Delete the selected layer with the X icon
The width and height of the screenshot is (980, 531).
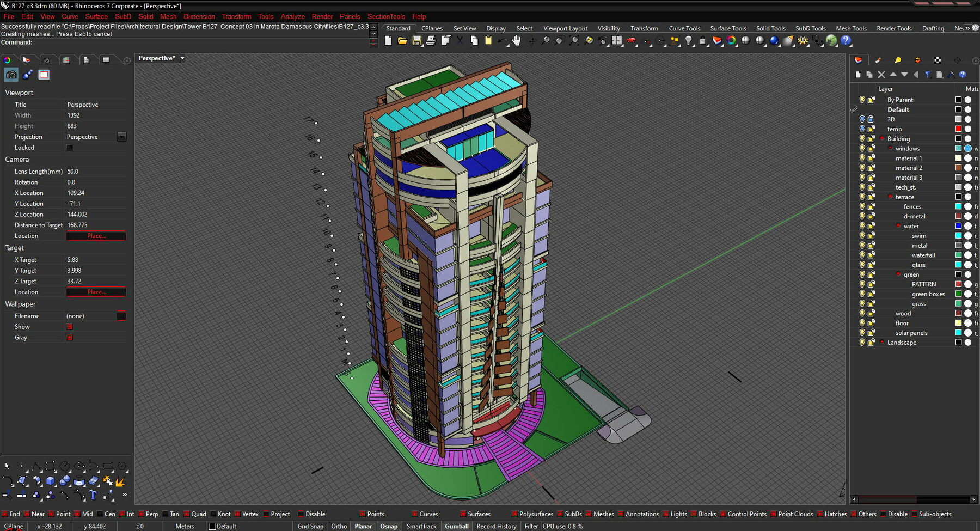coord(881,75)
